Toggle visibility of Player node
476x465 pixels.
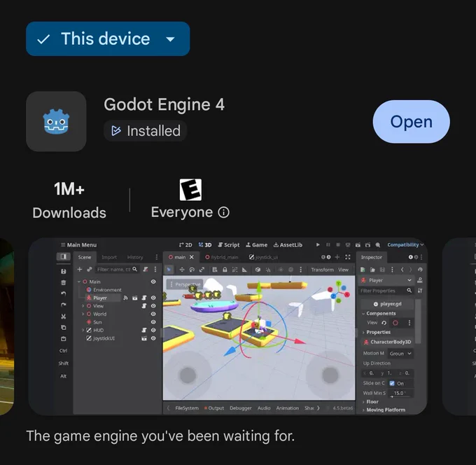click(x=153, y=298)
